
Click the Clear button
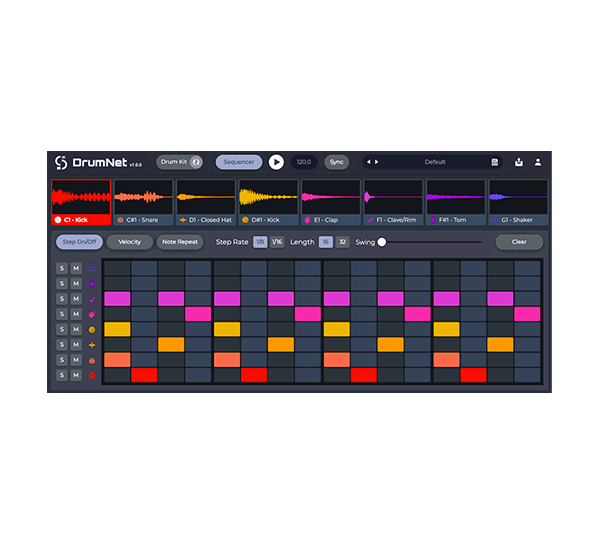coord(519,242)
